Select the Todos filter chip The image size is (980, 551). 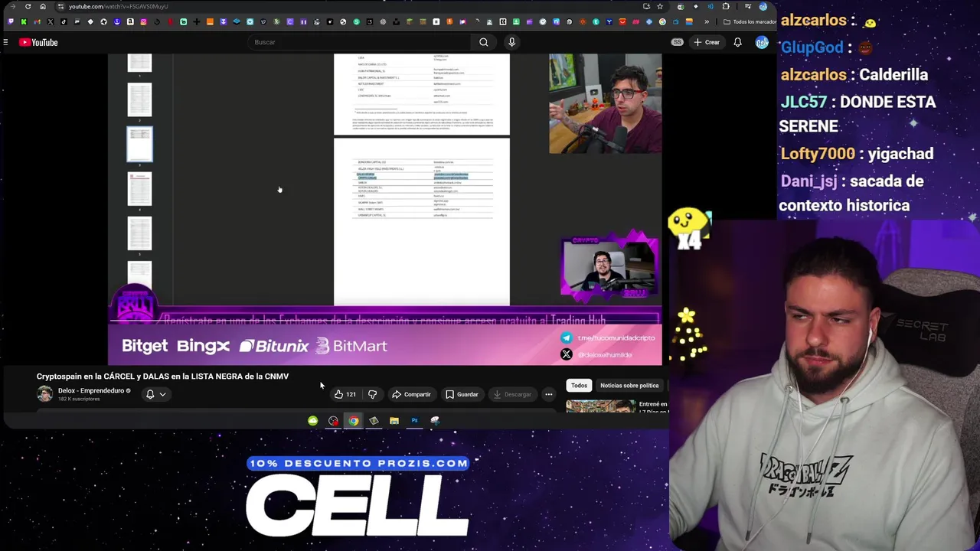[x=579, y=385]
